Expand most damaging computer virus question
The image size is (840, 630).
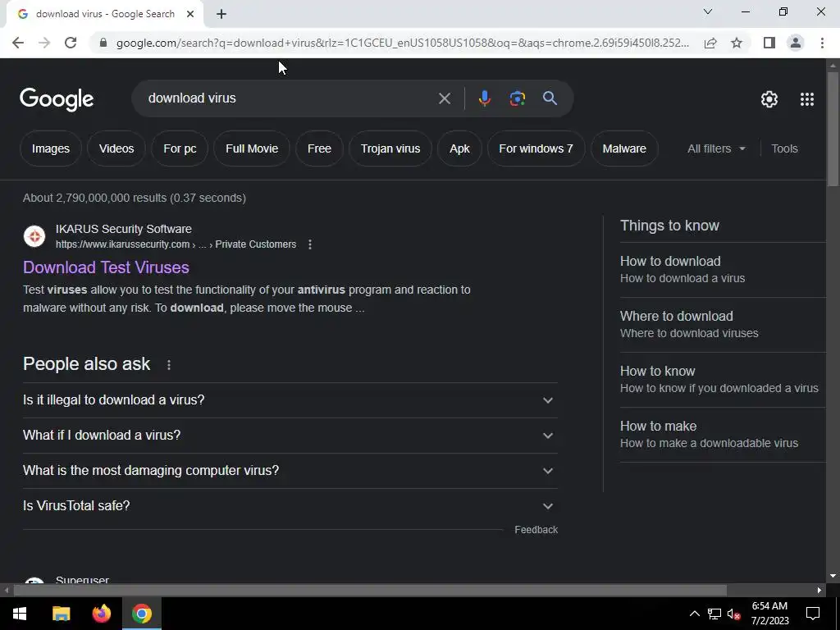pos(290,471)
